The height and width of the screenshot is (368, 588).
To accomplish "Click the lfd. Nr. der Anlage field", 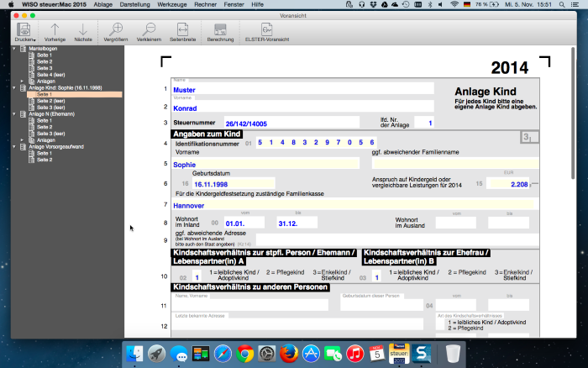I will [423, 123].
